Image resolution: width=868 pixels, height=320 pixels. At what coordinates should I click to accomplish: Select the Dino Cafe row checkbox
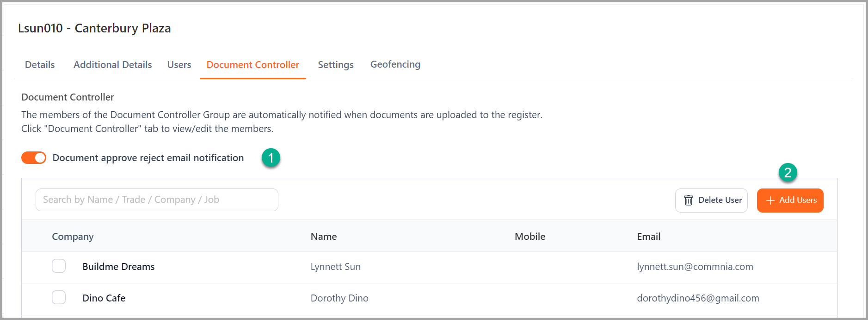(x=59, y=297)
